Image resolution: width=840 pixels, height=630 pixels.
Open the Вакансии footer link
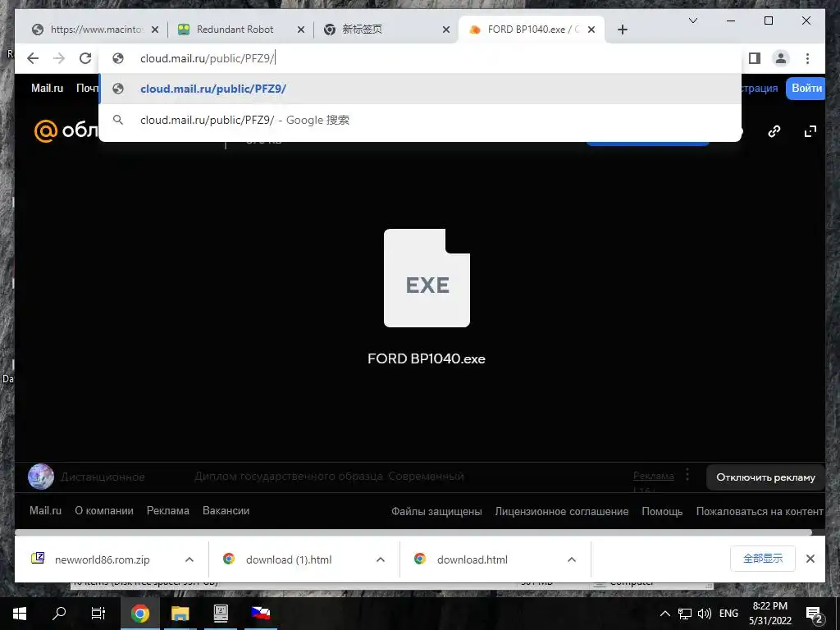click(226, 510)
